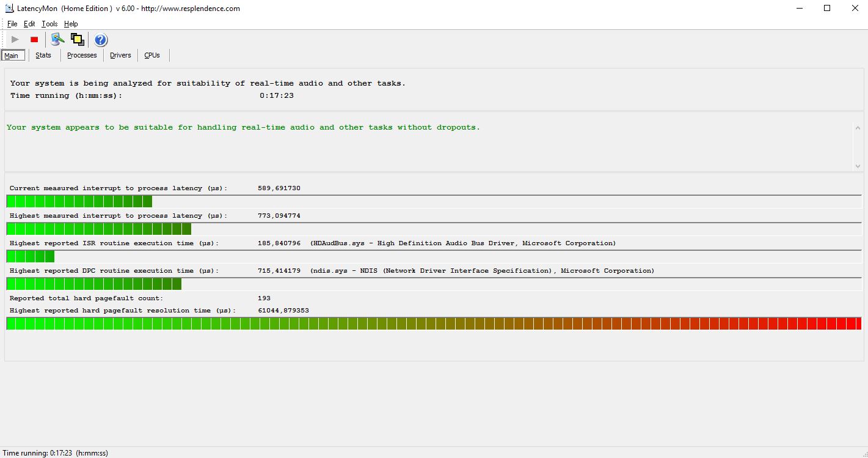Switch to the Drivers tab

[120, 55]
